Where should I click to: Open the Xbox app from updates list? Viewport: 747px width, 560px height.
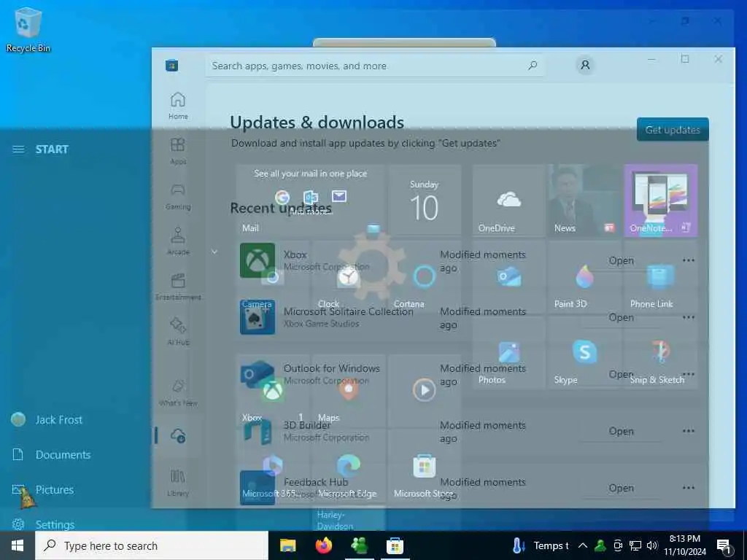tap(621, 260)
